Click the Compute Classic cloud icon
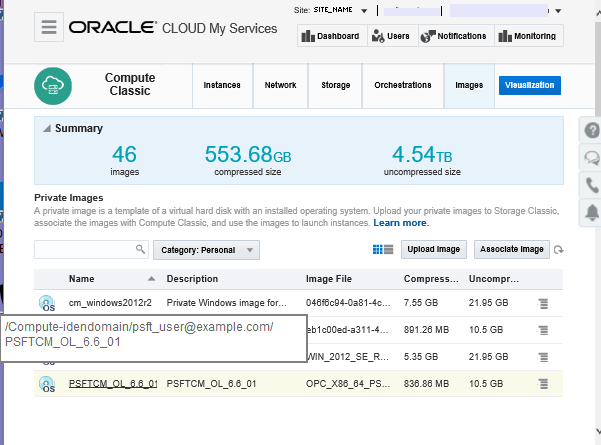The width and height of the screenshot is (601, 445). (x=52, y=87)
